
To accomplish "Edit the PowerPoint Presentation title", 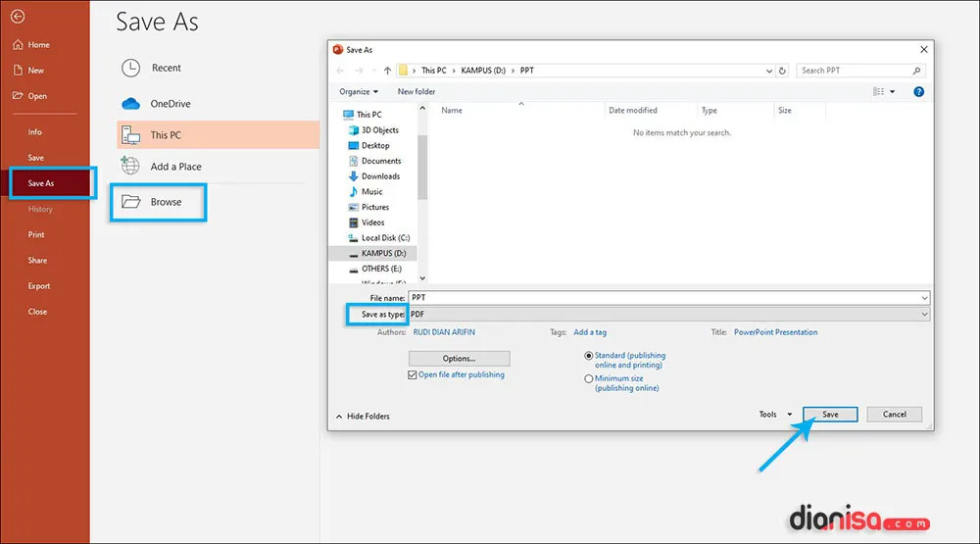I will pyautogui.click(x=775, y=332).
